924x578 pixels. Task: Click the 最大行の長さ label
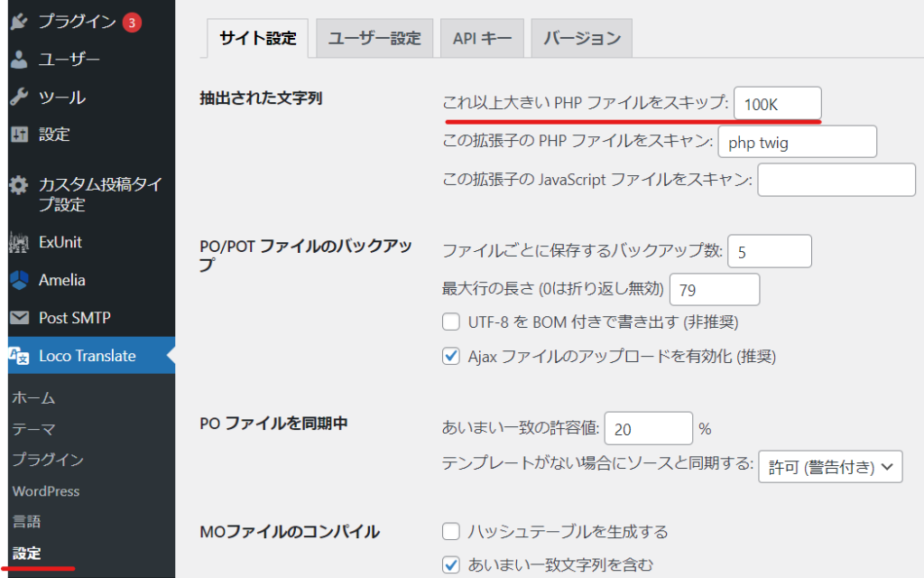(553, 288)
